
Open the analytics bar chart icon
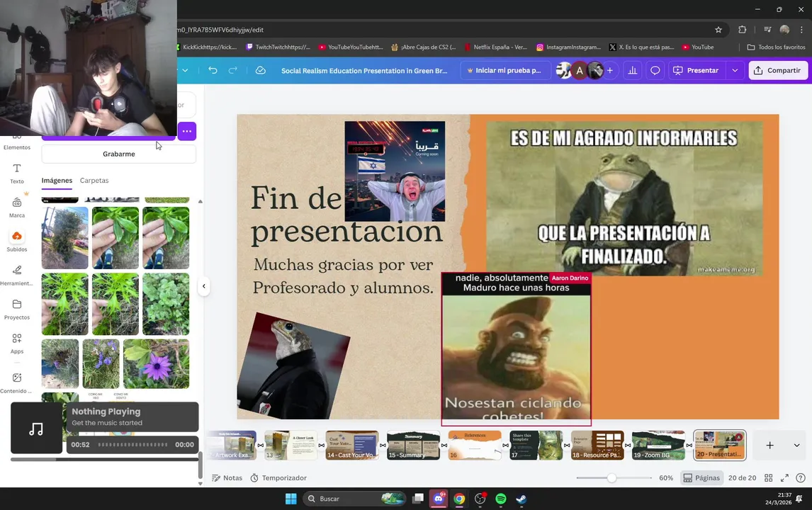632,70
